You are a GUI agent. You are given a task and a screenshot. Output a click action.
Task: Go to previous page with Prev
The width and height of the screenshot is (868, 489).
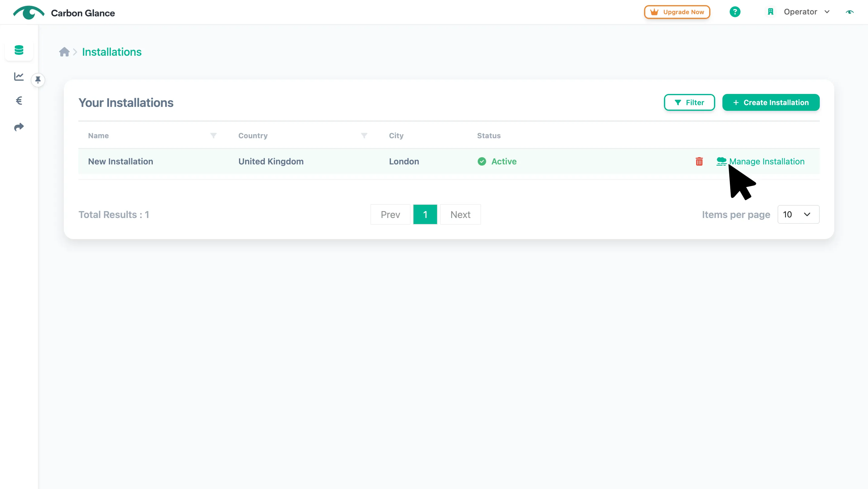point(390,214)
